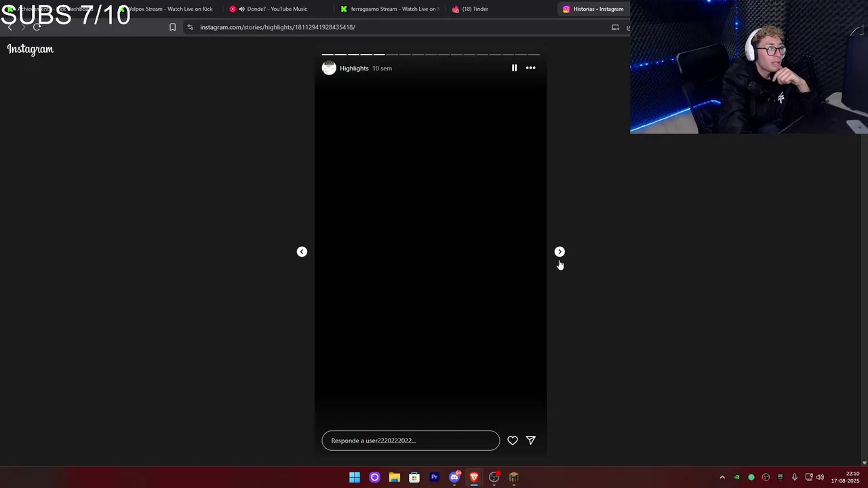The image size is (868, 488).
Task: Select the Historias Instagram tab
Action: tap(593, 9)
